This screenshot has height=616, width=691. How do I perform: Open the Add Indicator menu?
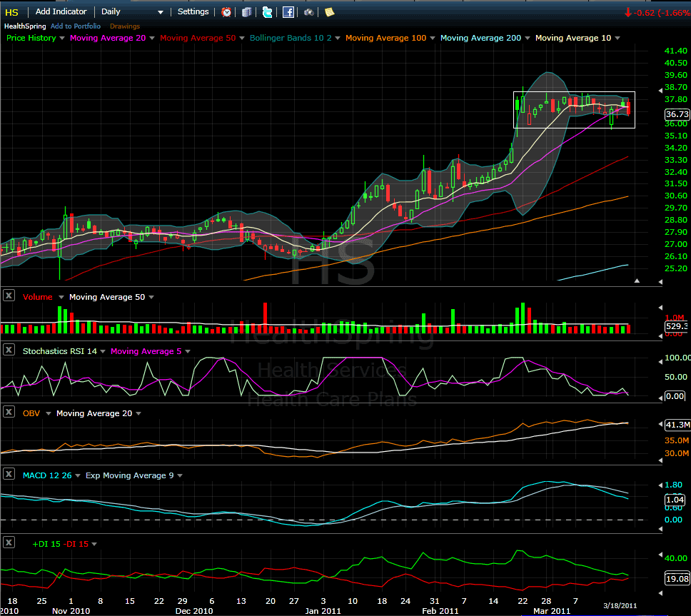(61, 12)
